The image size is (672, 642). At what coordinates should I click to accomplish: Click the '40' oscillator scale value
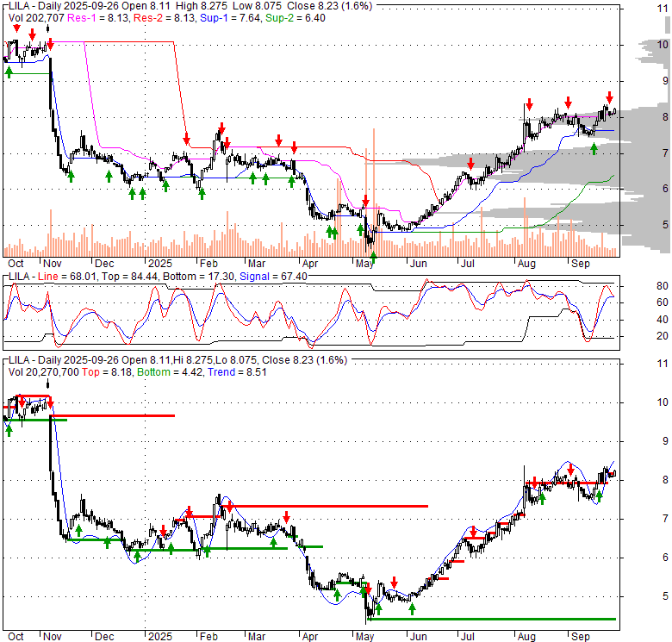tap(663, 320)
